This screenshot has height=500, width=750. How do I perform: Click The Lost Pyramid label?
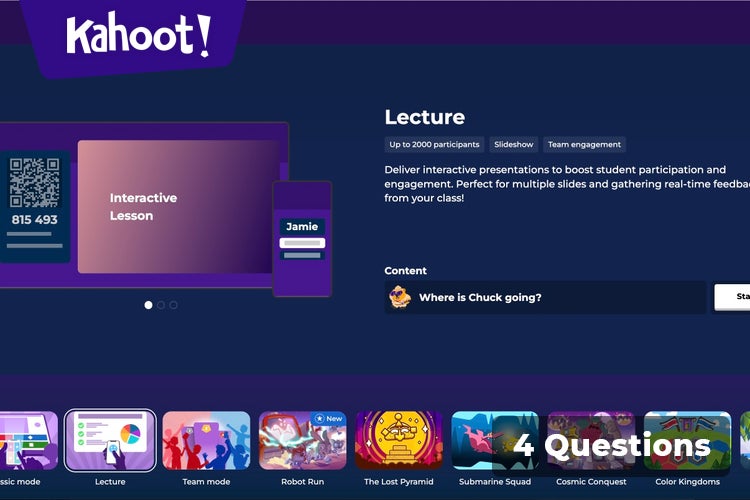pos(398,482)
